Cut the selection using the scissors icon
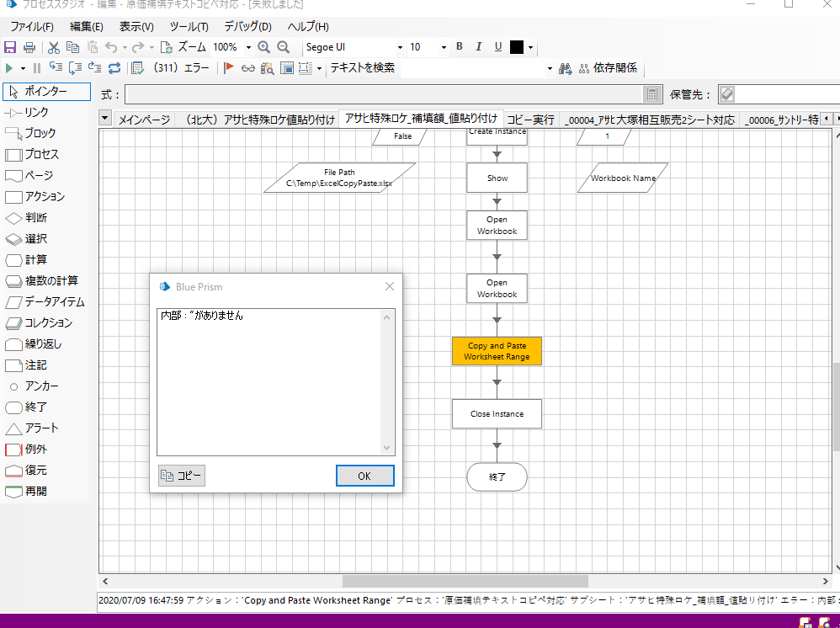 click(x=54, y=47)
